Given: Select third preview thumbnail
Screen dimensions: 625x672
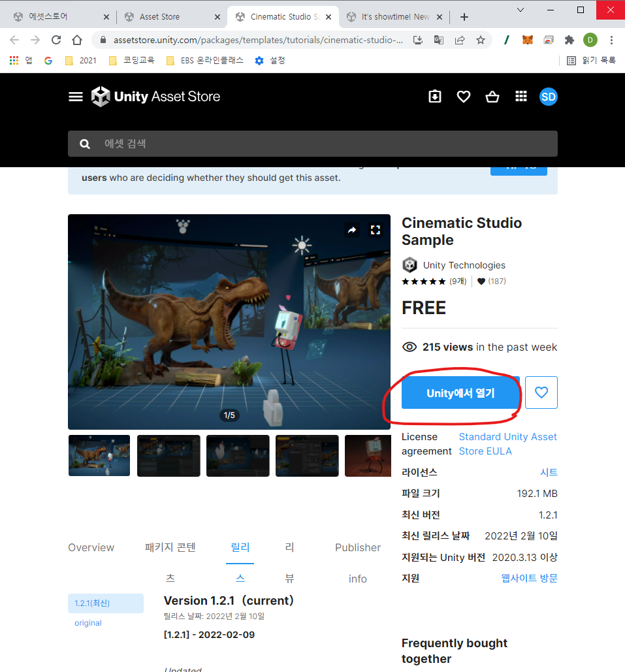Looking at the screenshot, I should 238,456.
